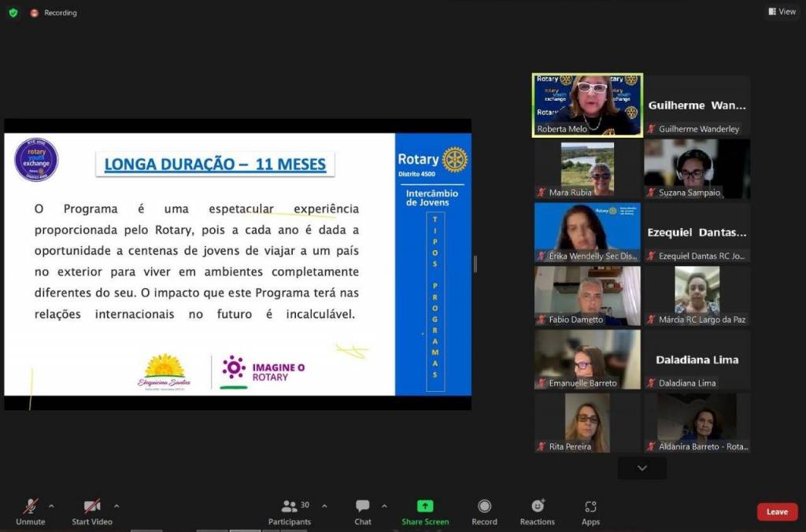Expand video options arrow beside Start Video
This screenshot has width=806, height=532.
click(x=116, y=506)
